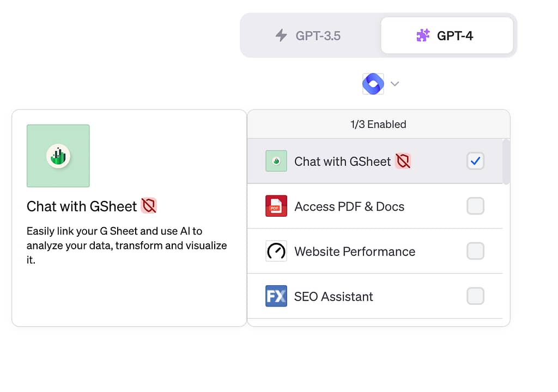Switch to the GPT-3.5 model tab
Viewport: 558px width, 392px height.
coord(311,36)
